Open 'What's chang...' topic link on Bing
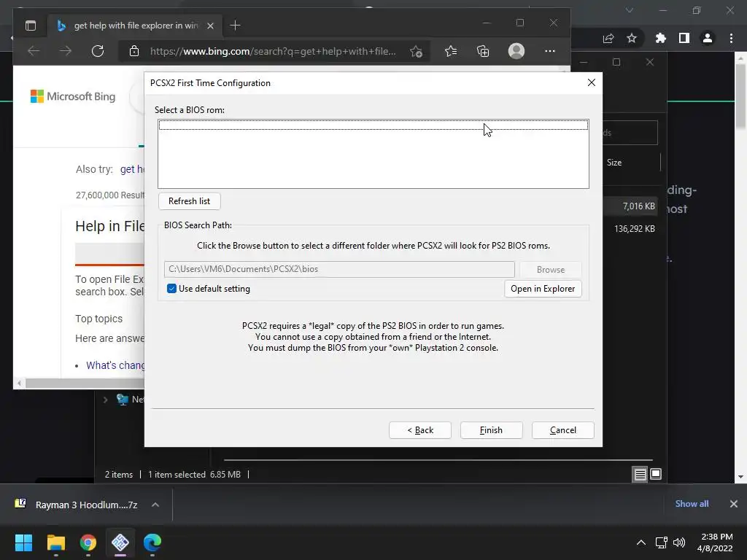This screenshot has width=747, height=560. click(115, 365)
